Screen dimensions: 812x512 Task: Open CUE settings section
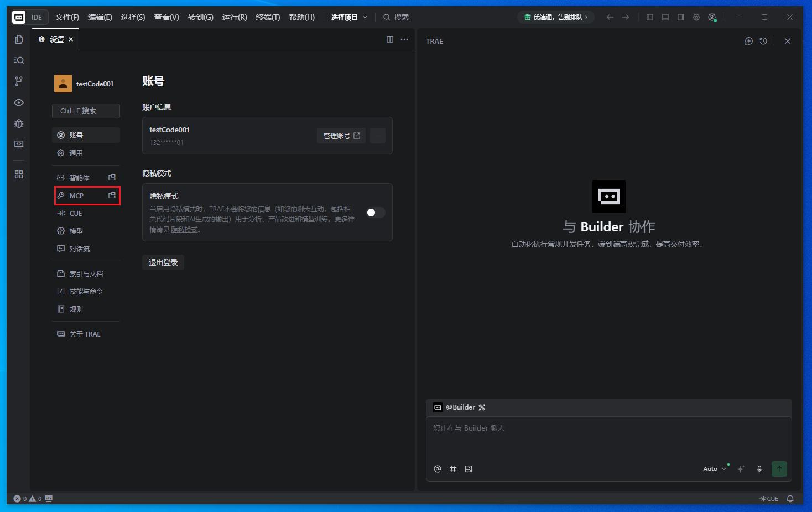pyautogui.click(x=86, y=213)
